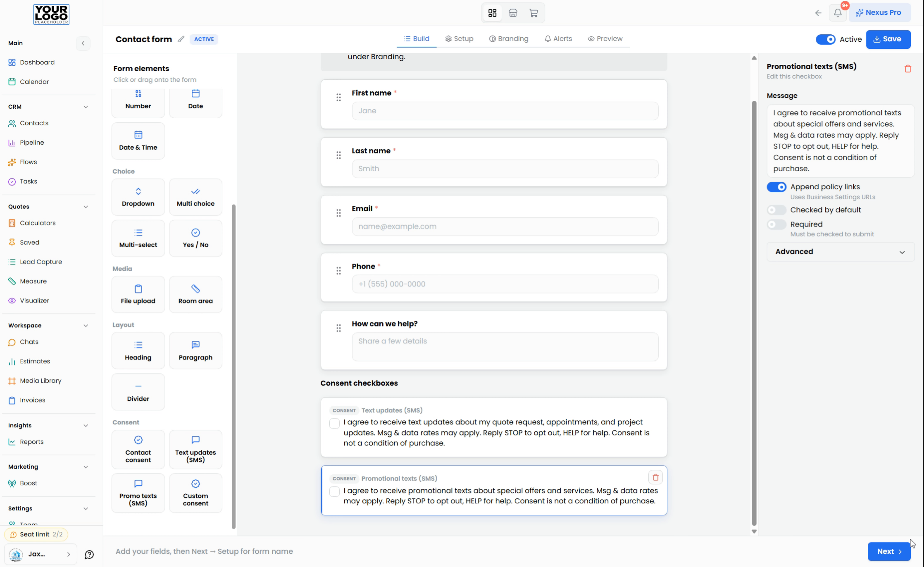Turn on the Required switch

[776, 224]
